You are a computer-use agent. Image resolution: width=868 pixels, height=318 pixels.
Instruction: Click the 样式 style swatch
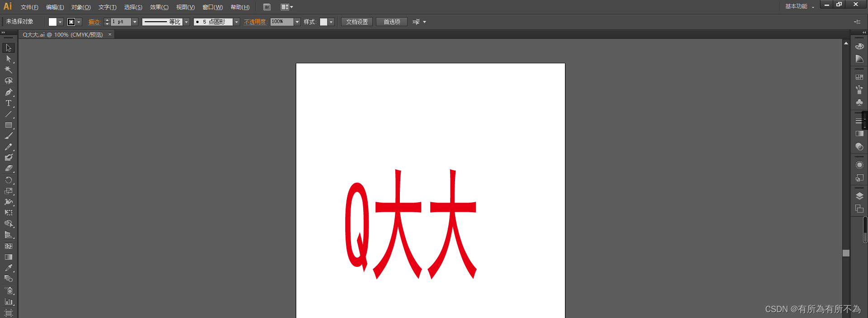click(324, 22)
